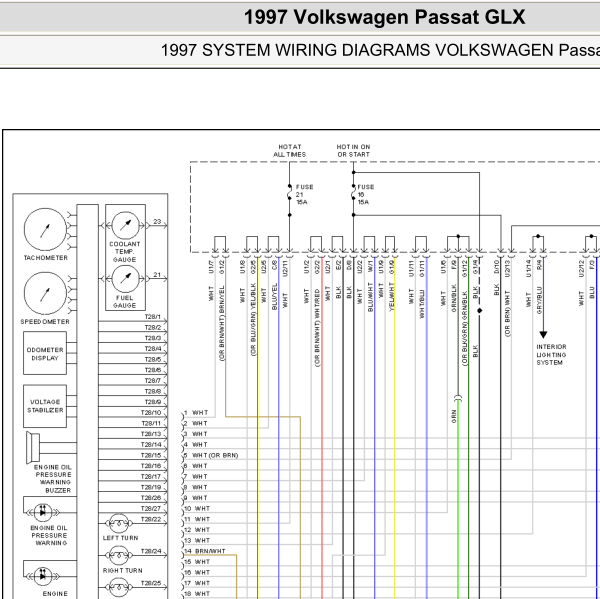Click fuse box pin label U1/14
600x599 pixels.
[528, 268]
